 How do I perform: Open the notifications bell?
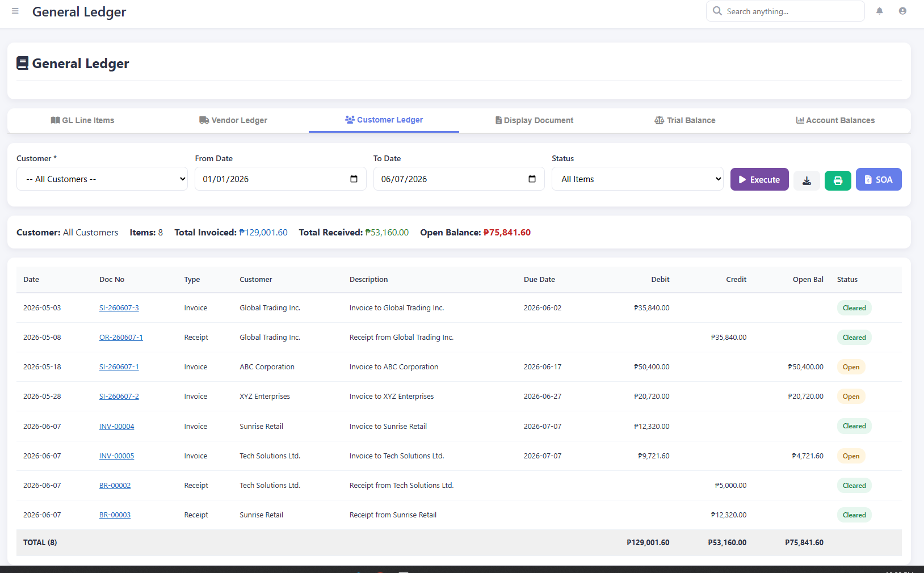(x=879, y=11)
